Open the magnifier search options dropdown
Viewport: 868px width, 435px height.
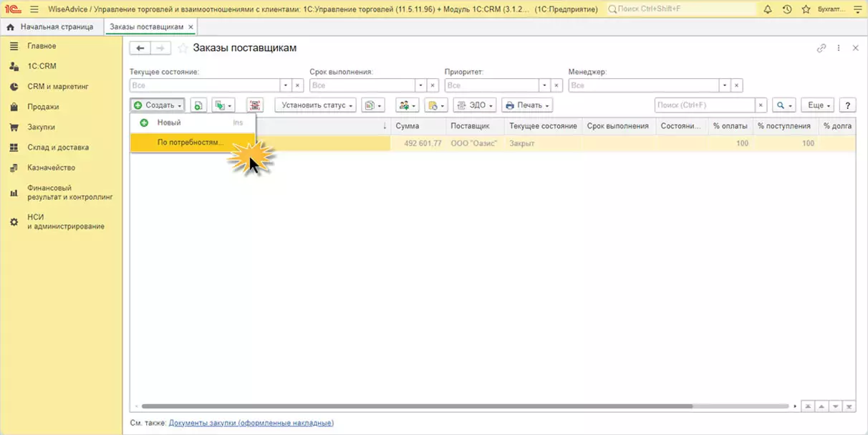click(784, 105)
